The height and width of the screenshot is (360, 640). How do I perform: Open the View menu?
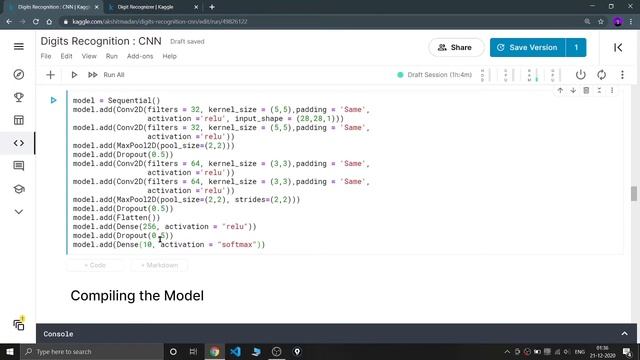[x=89, y=56]
